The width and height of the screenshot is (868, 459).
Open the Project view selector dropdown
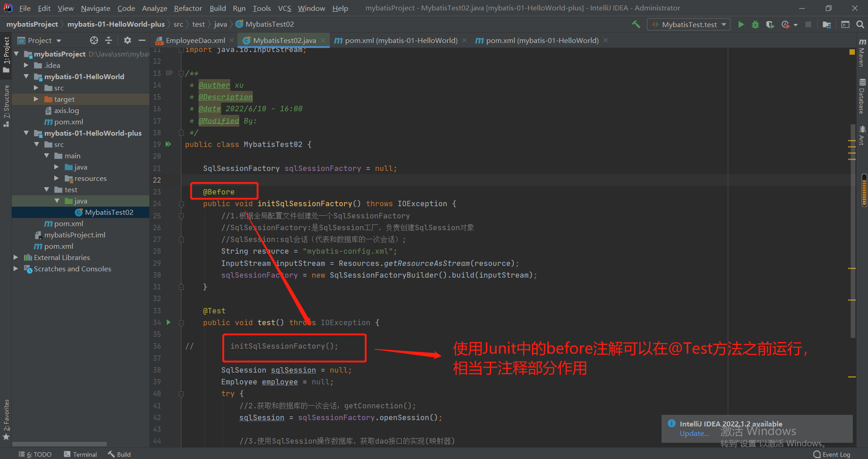[x=39, y=40]
